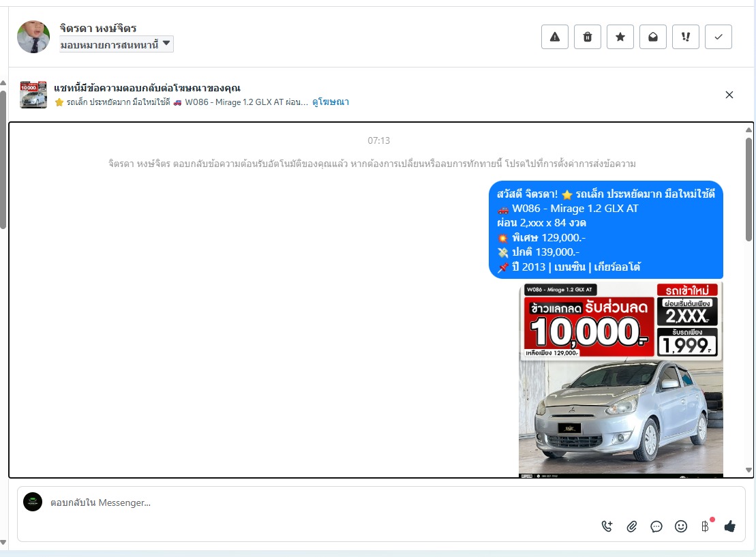756x557 pixels.
Task: Open Mirage car advertisement image in chat
Action: (620, 379)
